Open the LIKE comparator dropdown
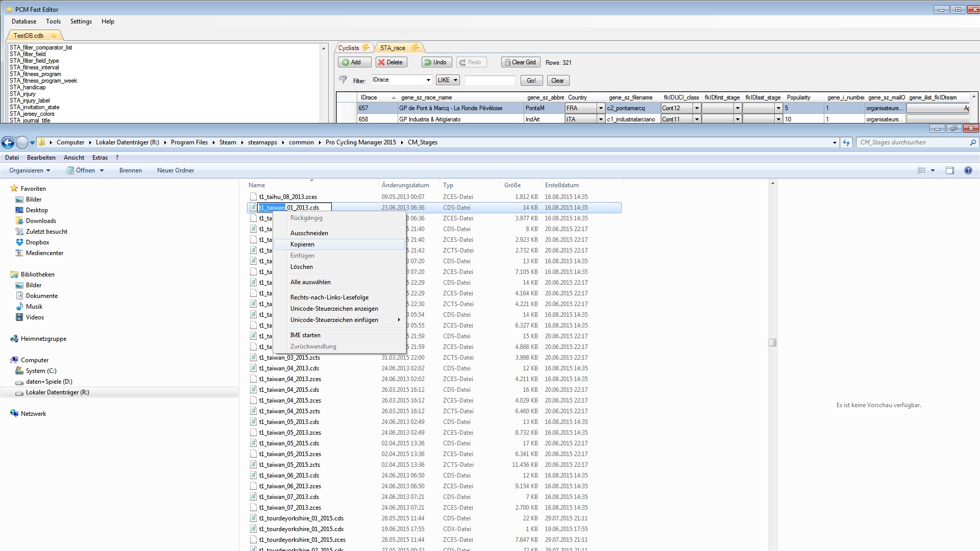 point(455,80)
